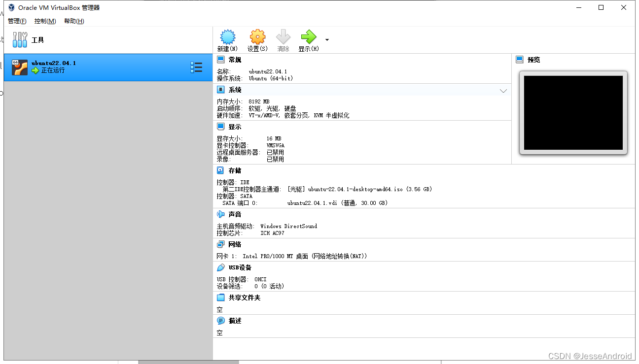This screenshot has height=364, width=639.
Task: Open the 帮助(H) menu
Action: coord(74,21)
